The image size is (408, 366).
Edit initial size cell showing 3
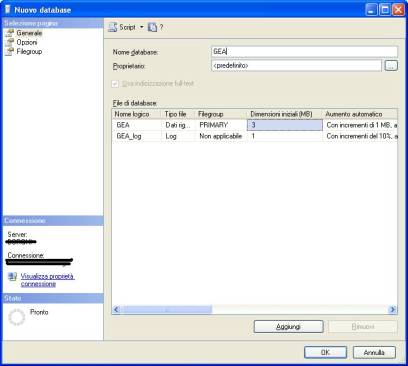tap(285, 125)
